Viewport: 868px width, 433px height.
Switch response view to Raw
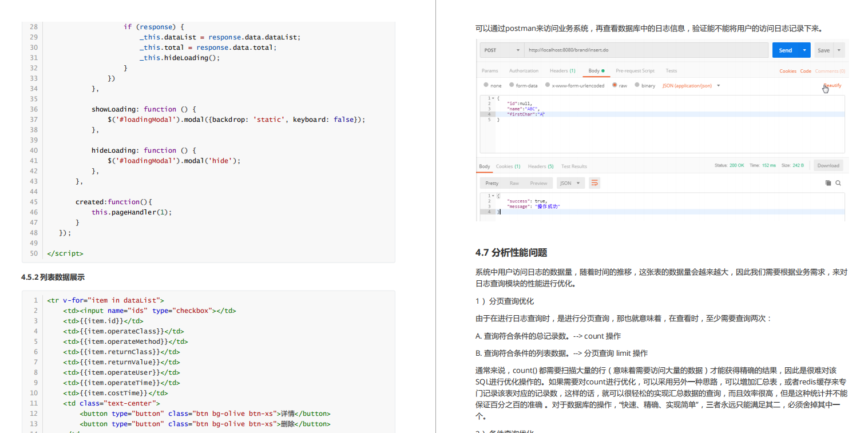[x=514, y=183]
